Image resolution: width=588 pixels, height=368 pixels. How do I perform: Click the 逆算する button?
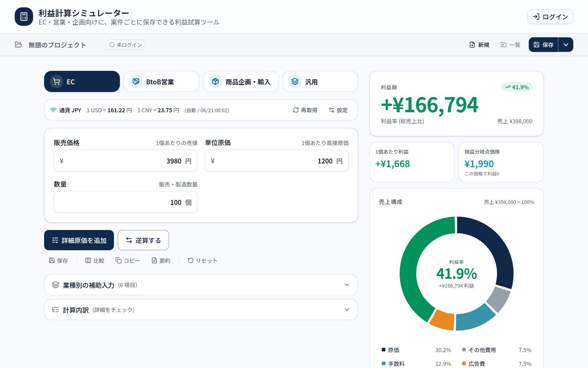point(143,240)
